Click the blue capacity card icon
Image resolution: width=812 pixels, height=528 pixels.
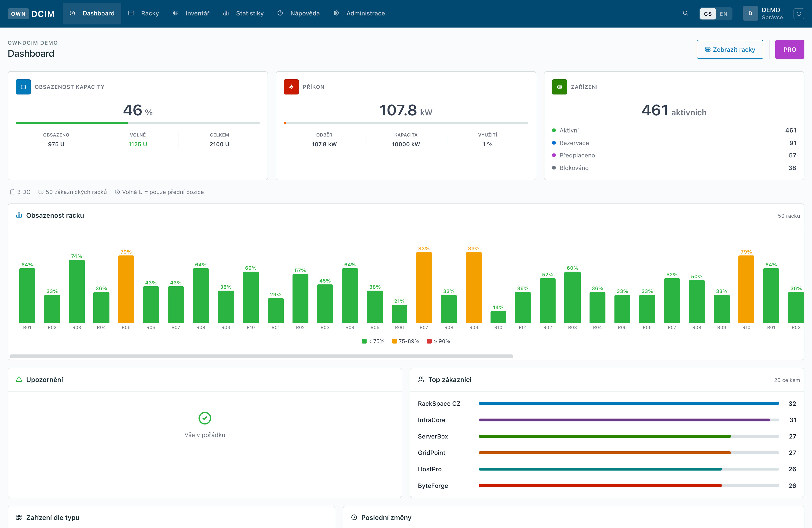tap(23, 87)
